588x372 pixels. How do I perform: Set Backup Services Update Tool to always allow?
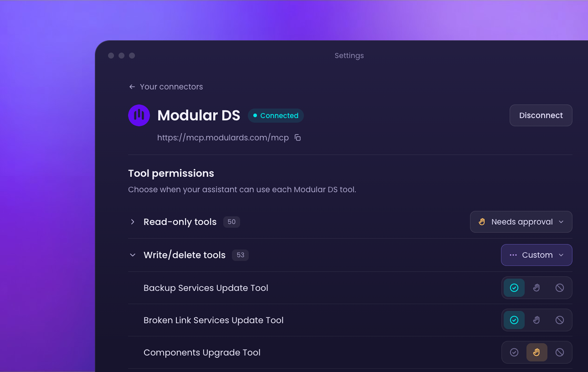(x=514, y=288)
